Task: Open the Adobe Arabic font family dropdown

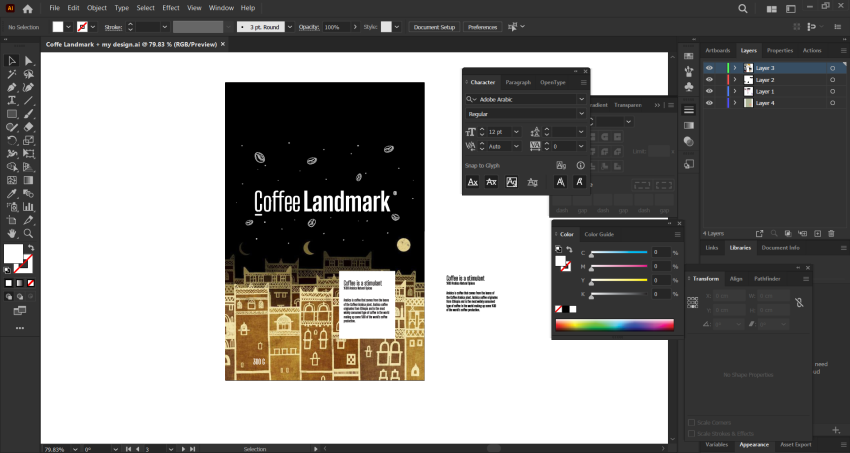Action: pos(581,99)
